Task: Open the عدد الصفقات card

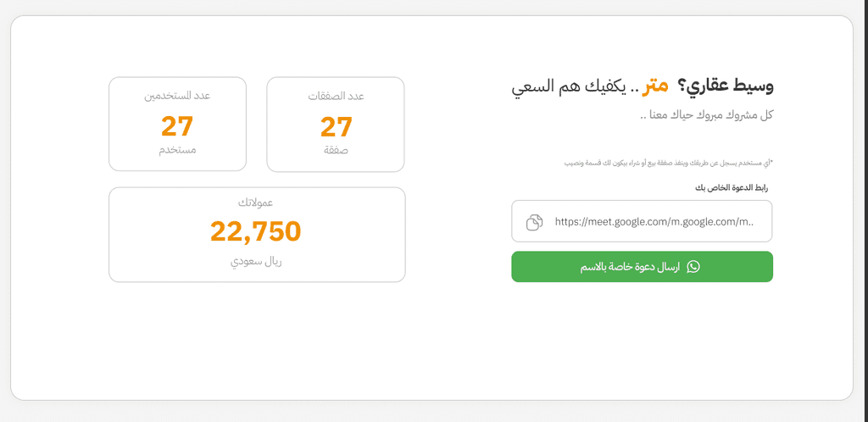Action: [x=336, y=125]
